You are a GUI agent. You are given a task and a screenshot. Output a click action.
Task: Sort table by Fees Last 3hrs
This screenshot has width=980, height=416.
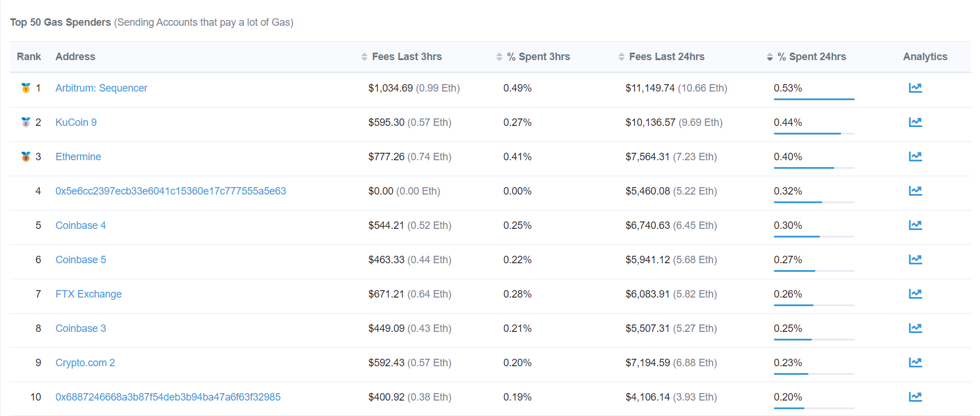click(402, 57)
